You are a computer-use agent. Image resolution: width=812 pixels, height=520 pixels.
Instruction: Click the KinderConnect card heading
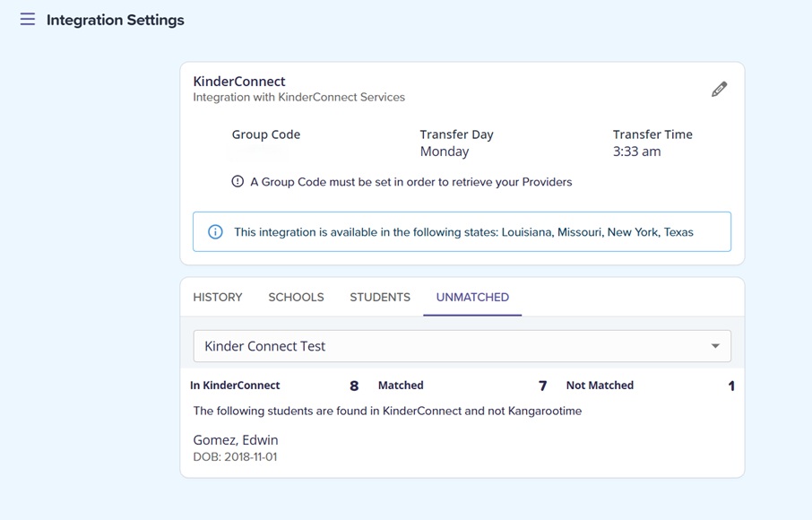click(x=239, y=81)
